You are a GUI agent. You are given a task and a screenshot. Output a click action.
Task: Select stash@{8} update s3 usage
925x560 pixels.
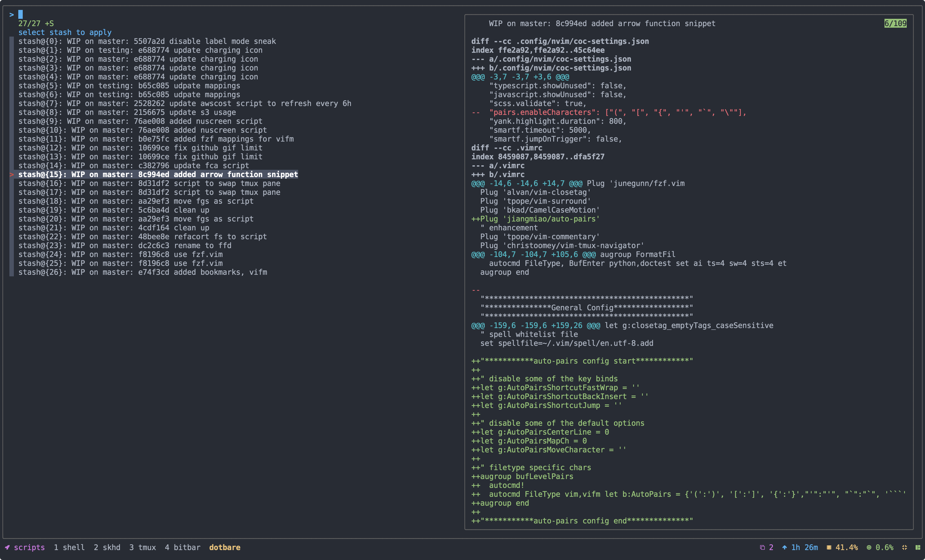tap(127, 112)
